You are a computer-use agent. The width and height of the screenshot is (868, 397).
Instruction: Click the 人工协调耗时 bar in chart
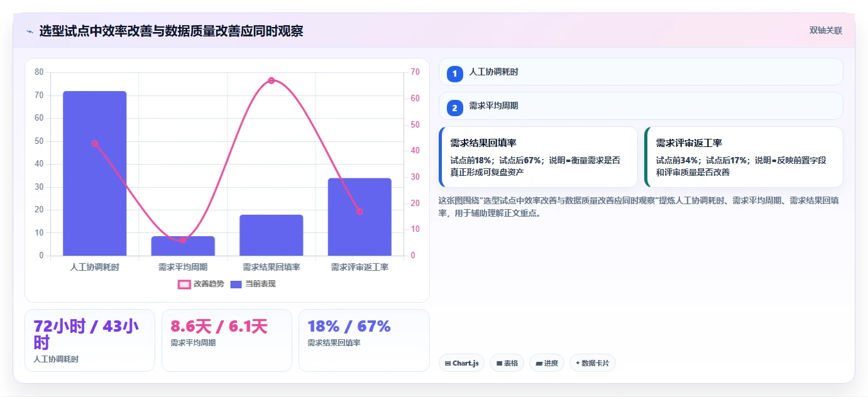(95, 173)
